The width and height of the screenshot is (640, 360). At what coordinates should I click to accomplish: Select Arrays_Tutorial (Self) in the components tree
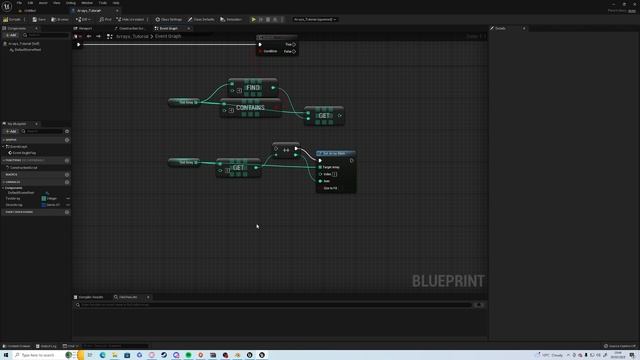tap(23, 44)
